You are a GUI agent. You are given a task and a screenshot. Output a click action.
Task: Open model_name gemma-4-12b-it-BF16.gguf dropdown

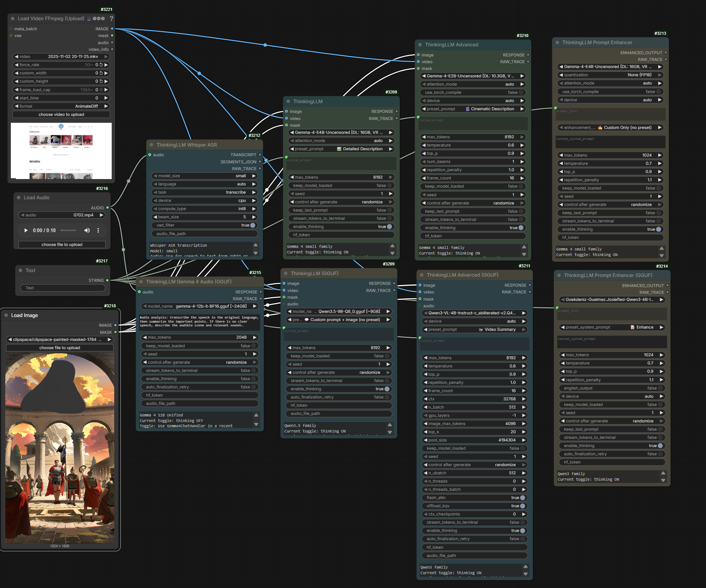(200, 306)
